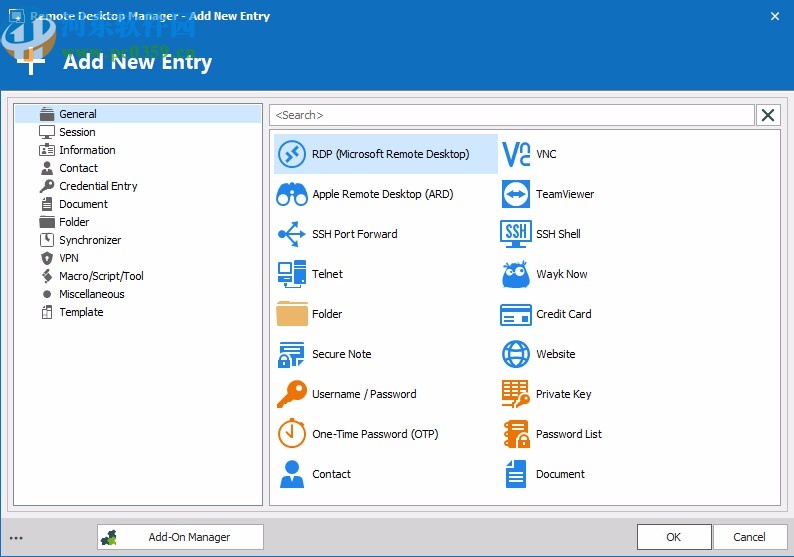Select Folder in the category list
Image resolution: width=794 pixels, height=557 pixels.
point(138,222)
